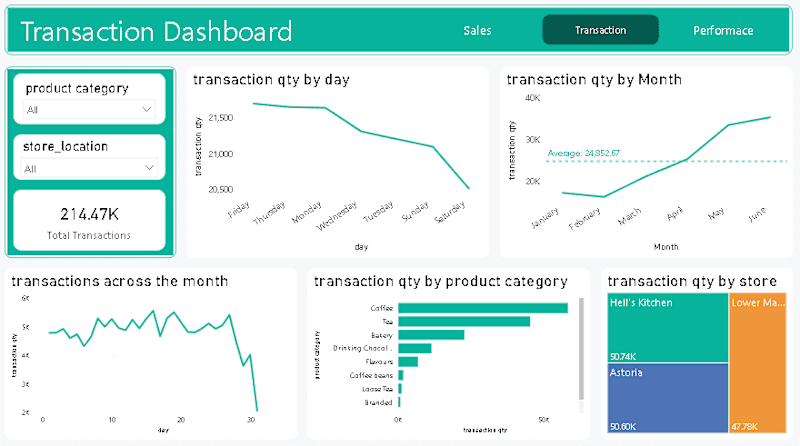Expand the product category dropdown arrow

coord(147,109)
